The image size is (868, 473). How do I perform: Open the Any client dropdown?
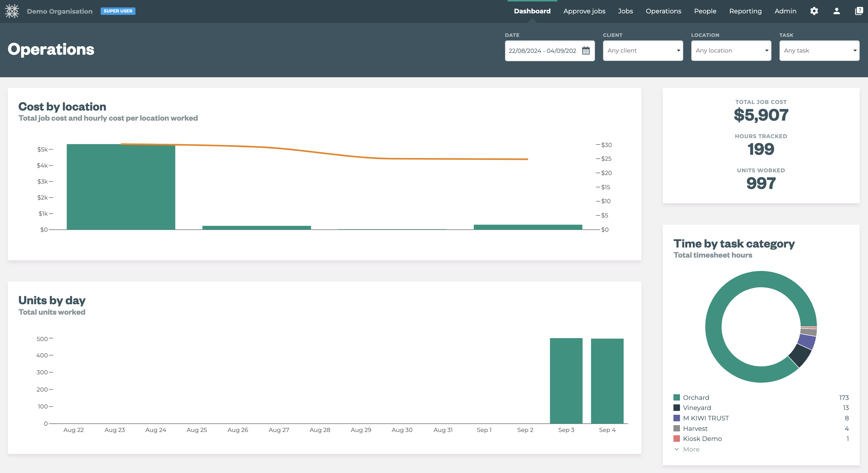pos(643,51)
